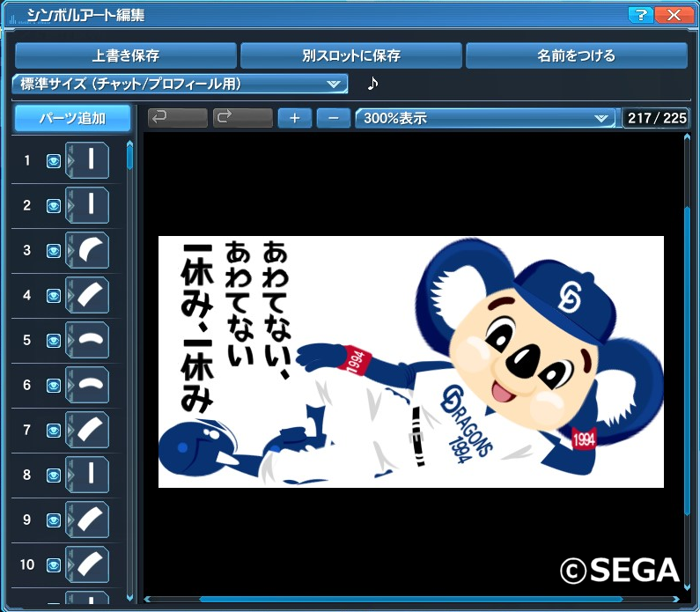Toggle visibility of layer 9
700x612 pixels.
(x=54, y=520)
